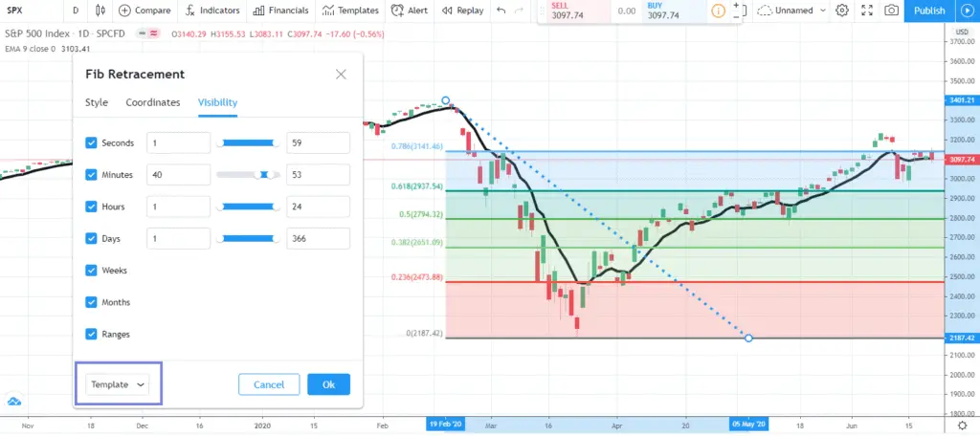
Task: Switch to the Style tab
Action: click(97, 102)
